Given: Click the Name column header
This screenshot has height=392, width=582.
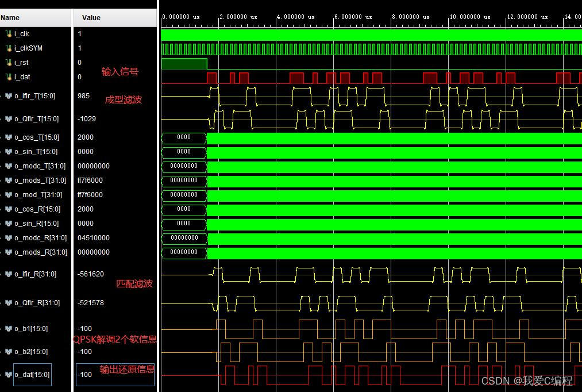Looking at the screenshot, I should 10,18.
